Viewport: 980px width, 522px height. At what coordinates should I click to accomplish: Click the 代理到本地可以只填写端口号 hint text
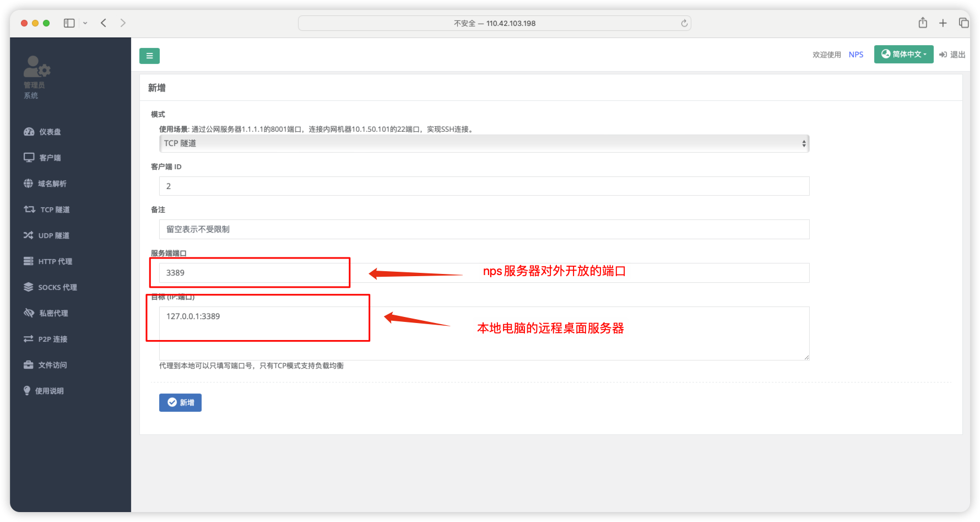point(251,365)
